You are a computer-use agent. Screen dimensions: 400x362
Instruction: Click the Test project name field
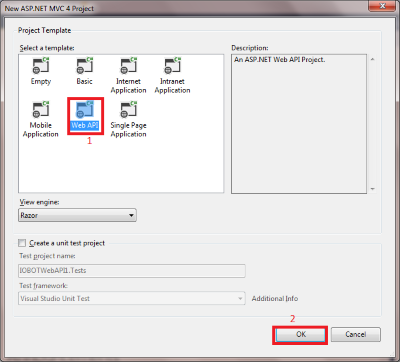132,271
